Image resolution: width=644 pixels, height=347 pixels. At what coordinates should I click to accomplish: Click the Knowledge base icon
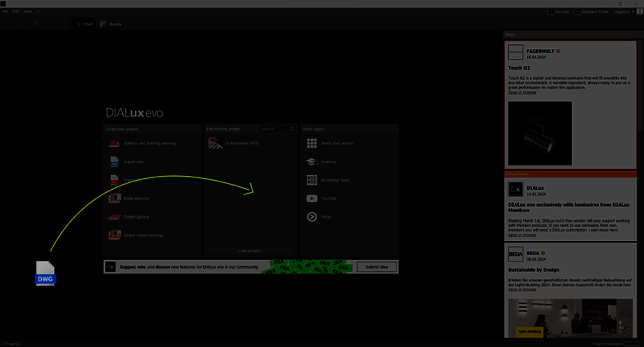pyautogui.click(x=312, y=180)
